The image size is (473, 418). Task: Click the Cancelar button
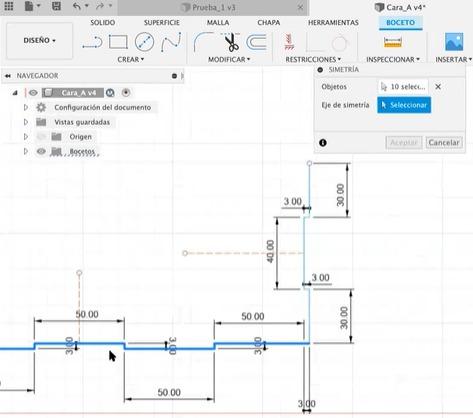(x=444, y=143)
